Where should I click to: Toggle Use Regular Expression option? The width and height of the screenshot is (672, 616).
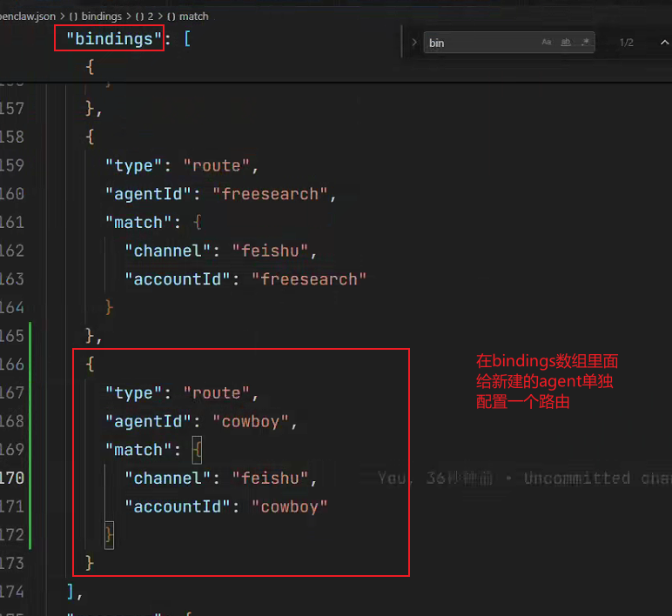pos(586,42)
